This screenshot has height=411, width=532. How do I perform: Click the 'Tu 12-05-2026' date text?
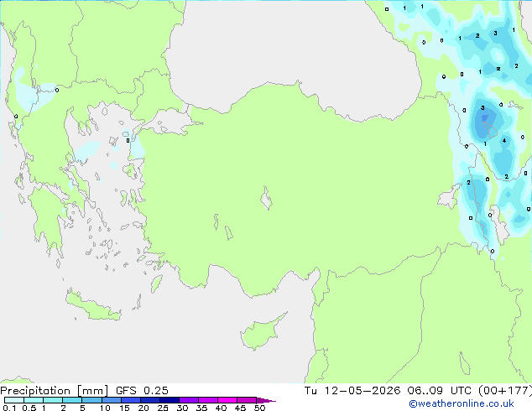tap(352, 391)
